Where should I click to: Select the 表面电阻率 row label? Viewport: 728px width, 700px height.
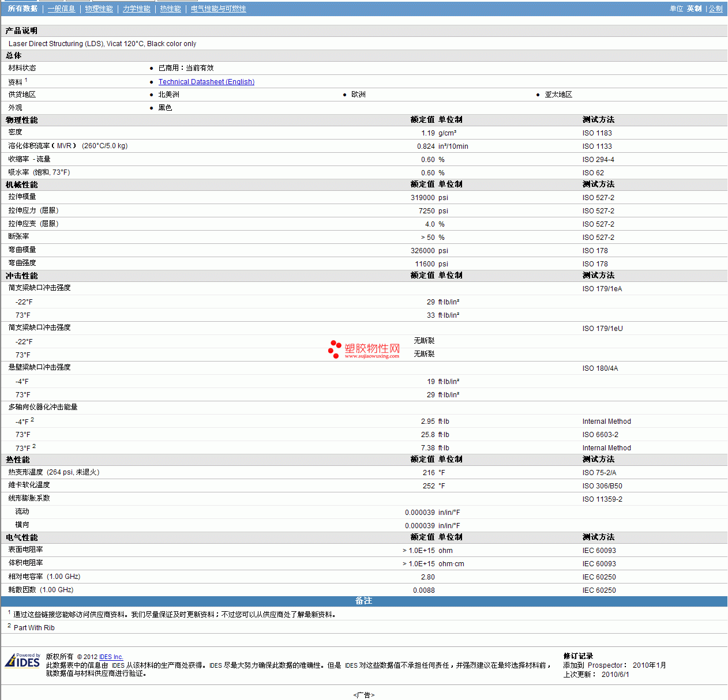25,550
